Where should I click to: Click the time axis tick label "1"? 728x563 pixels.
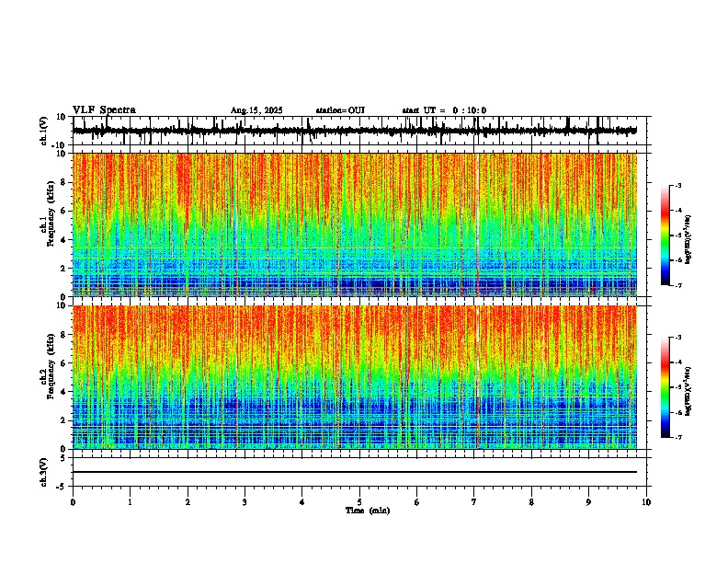tap(130, 502)
